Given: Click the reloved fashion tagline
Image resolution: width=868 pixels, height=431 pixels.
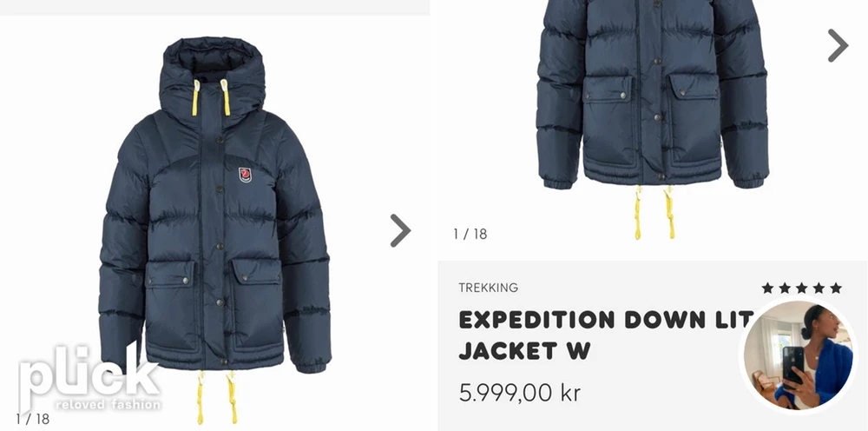Looking at the screenshot, I should 108,404.
